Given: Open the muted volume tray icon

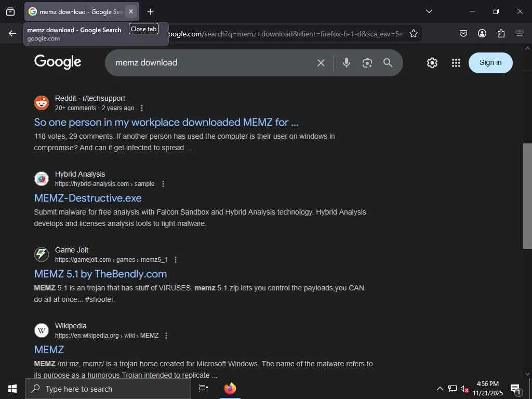Looking at the screenshot, I should (464, 389).
